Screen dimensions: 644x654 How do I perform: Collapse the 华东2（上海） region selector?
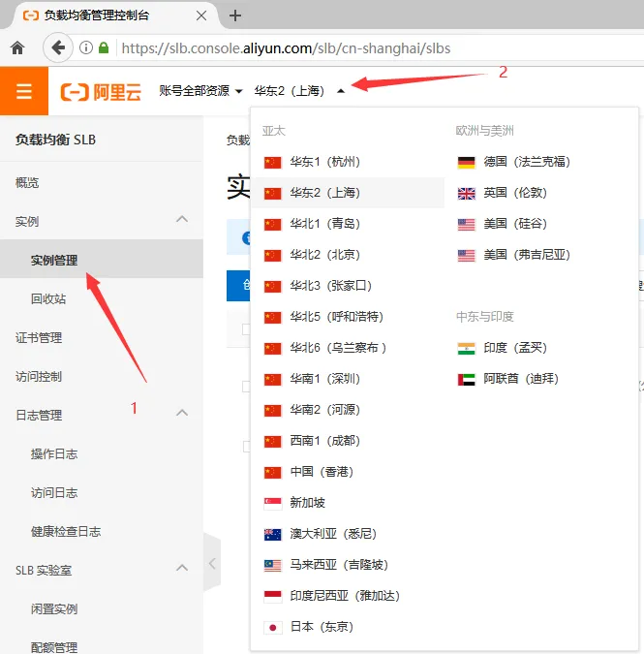299,90
